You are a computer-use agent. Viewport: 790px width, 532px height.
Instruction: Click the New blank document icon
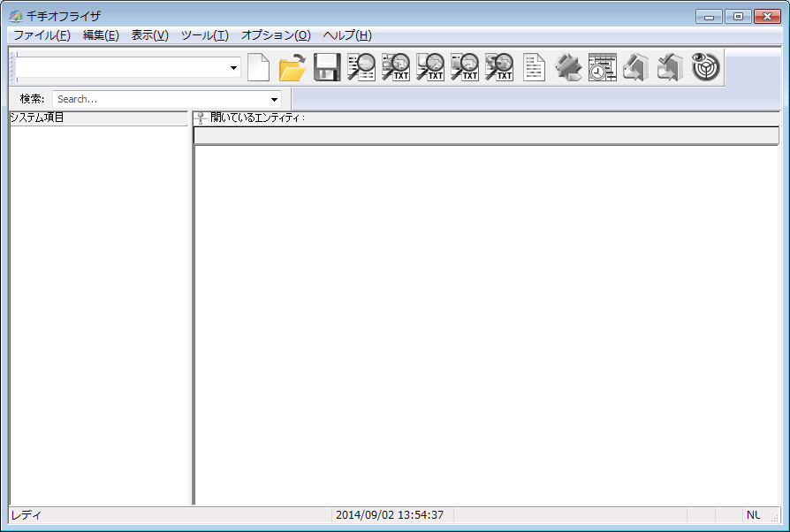(258, 67)
